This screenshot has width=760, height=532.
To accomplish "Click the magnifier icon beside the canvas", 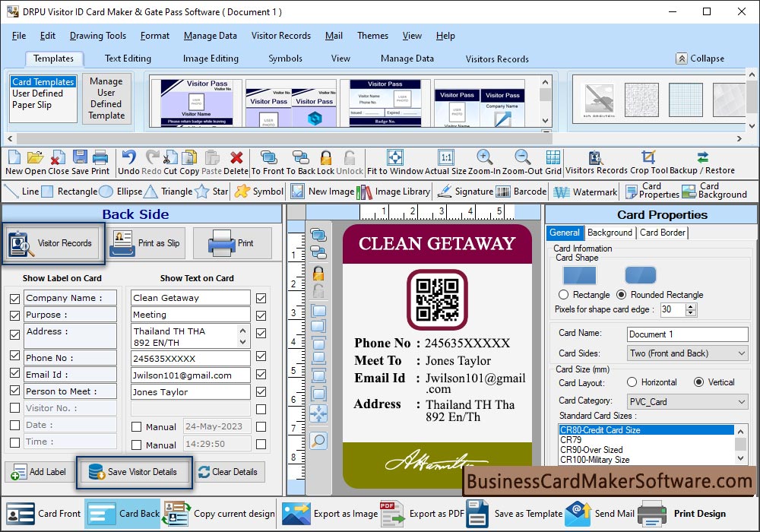I will [x=318, y=441].
